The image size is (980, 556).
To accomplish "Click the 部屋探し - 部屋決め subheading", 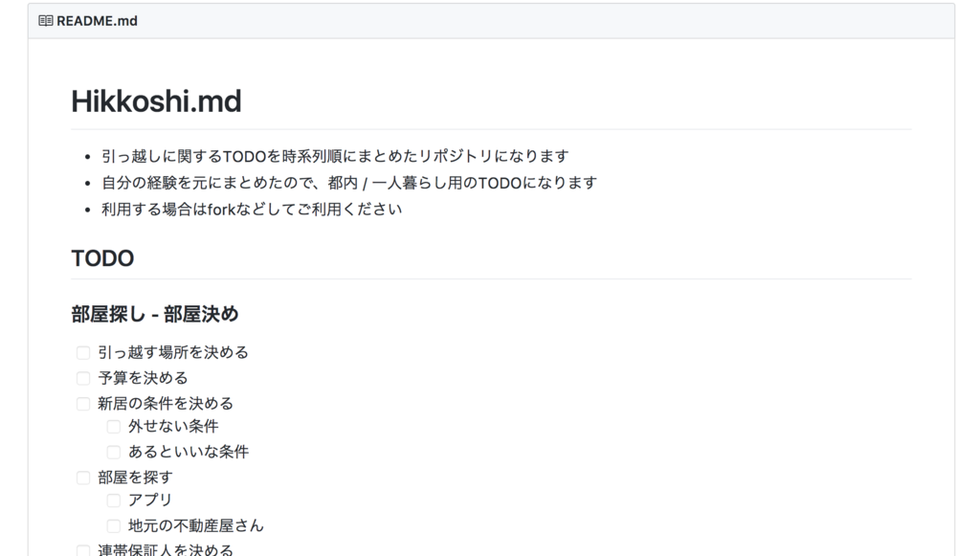I will tap(154, 314).
